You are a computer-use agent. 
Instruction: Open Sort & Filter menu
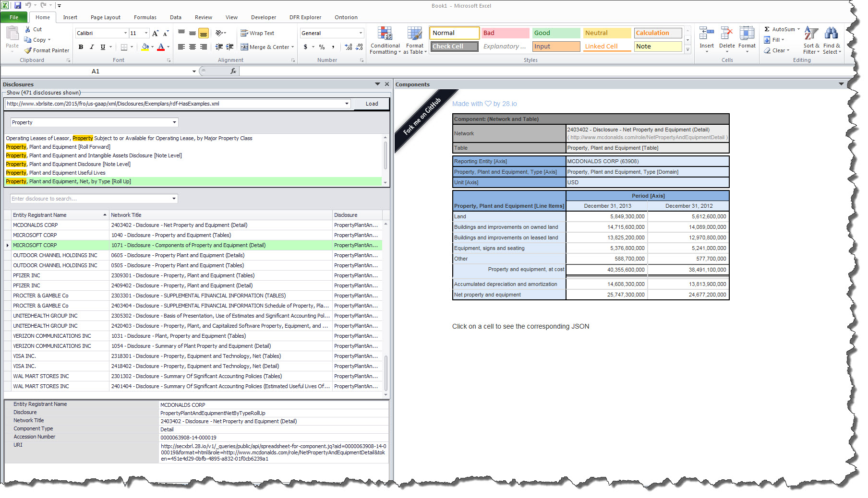811,40
